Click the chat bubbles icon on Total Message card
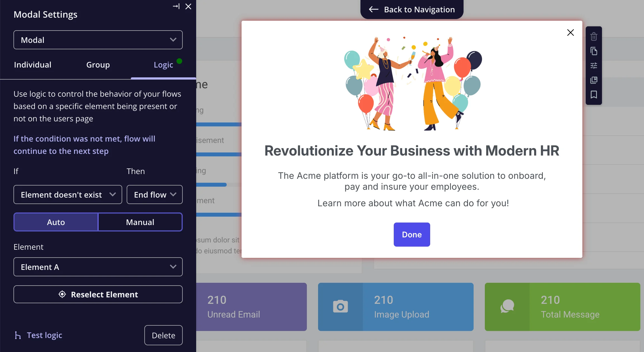Viewport: 644px width, 352px height. point(507,307)
